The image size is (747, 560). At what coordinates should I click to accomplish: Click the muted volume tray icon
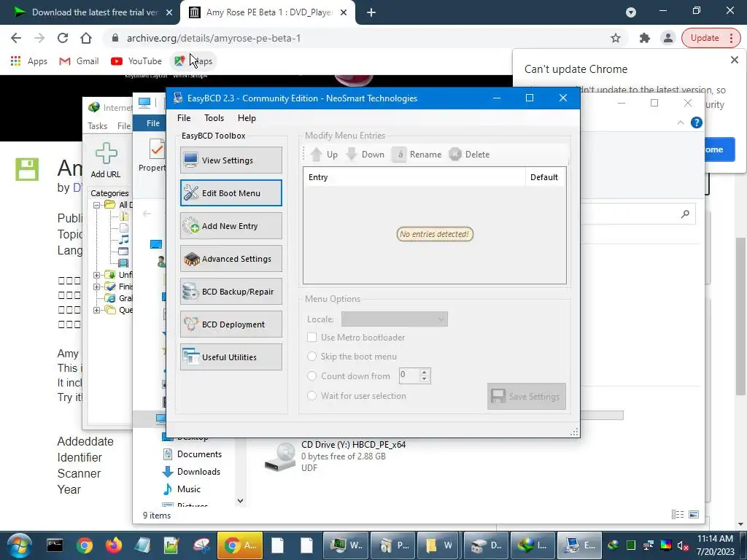pos(683,545)
